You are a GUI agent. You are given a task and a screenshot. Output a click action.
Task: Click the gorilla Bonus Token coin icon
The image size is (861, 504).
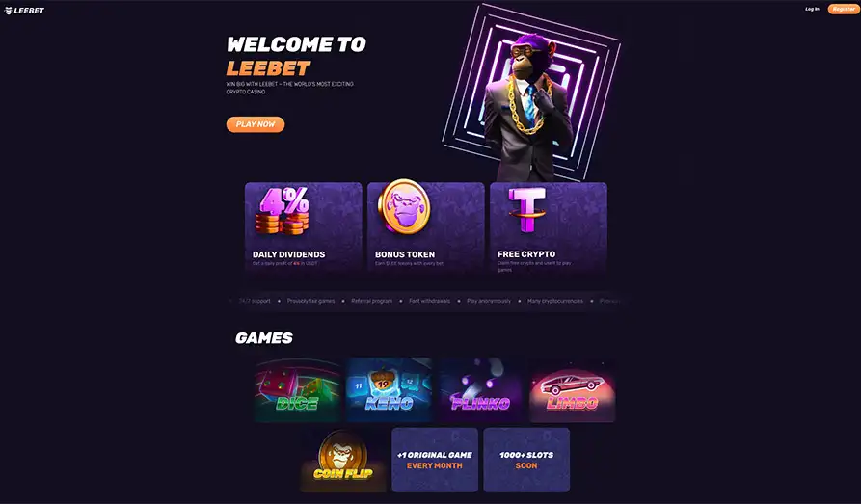click(x=404, y=206)
